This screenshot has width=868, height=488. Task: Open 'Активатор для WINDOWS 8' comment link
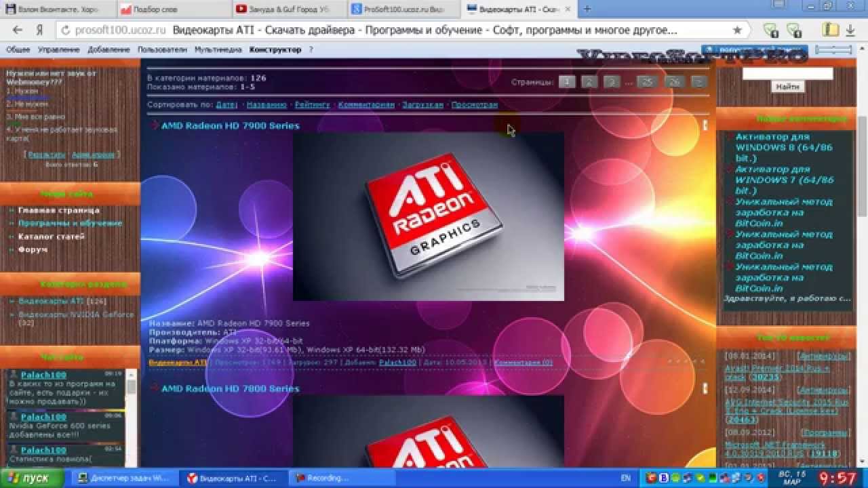(x=785, y=147)
